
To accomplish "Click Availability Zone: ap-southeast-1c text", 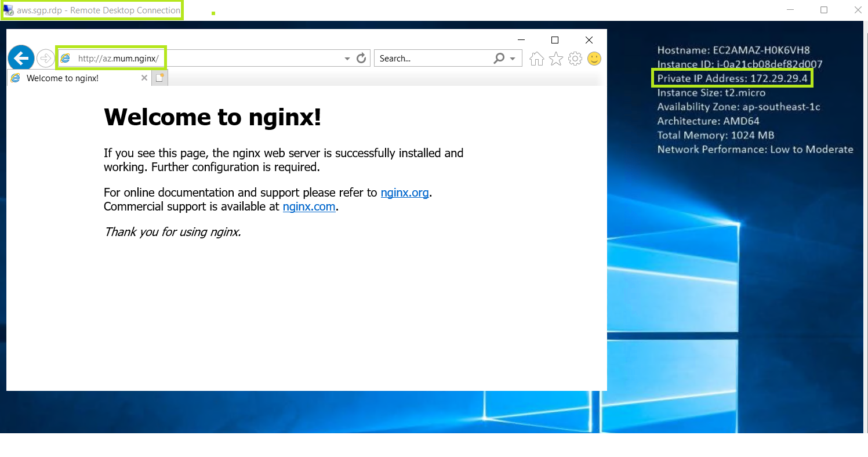I will (739, 107).
